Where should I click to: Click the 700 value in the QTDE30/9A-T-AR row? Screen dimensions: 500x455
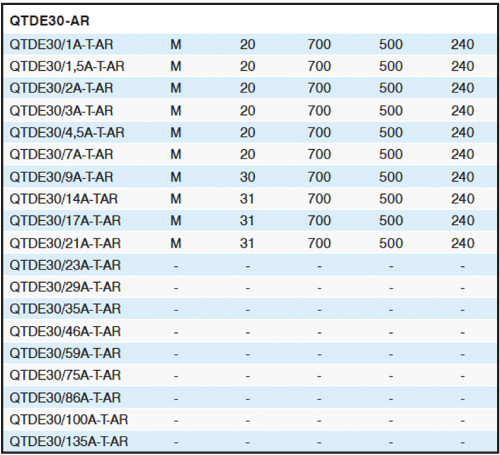(319, 177)
